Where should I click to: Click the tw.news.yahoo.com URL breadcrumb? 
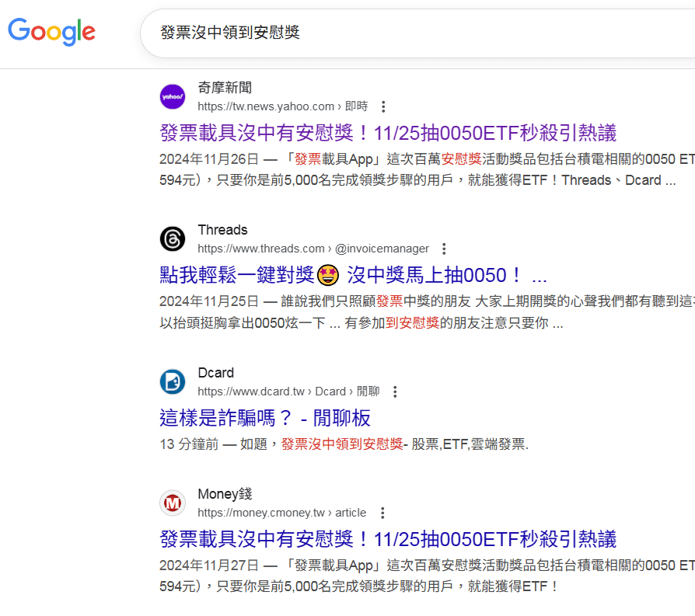[283, 106]
